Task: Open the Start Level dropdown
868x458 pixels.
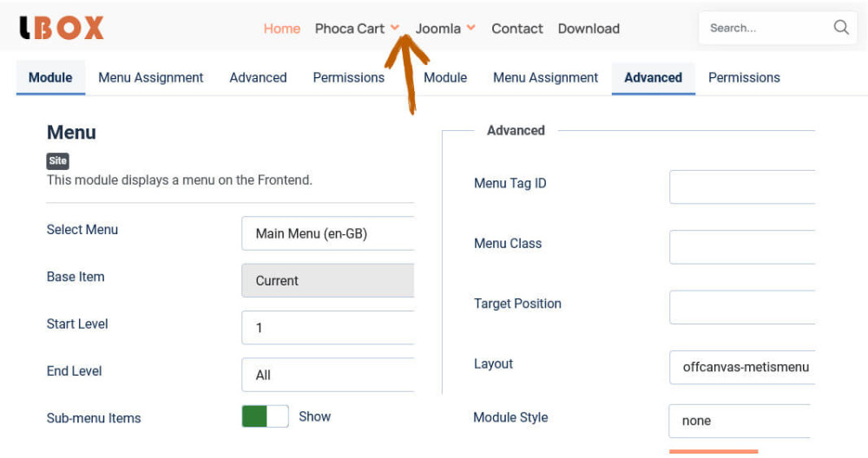Action: [327, 328]
